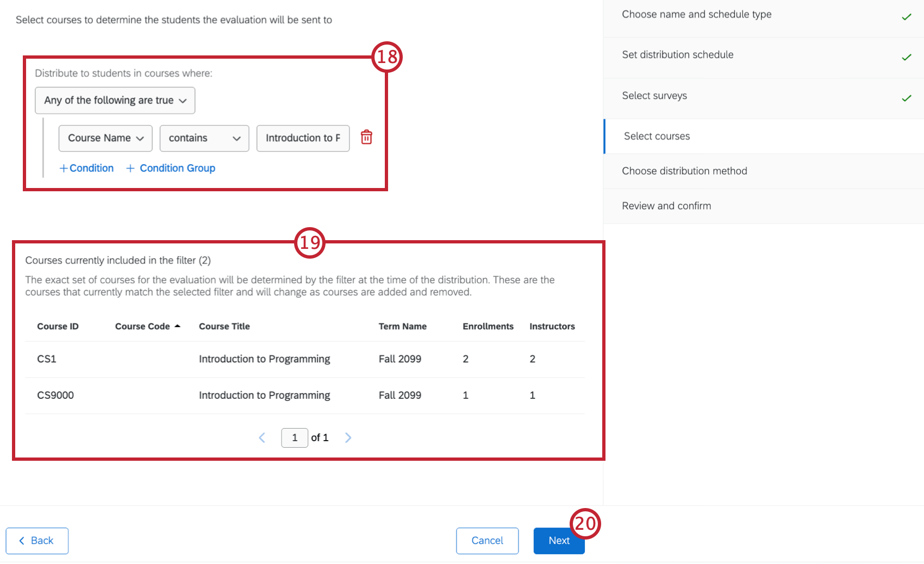
Task: Add a new Condition Group
Action: [x=170, y=168]
